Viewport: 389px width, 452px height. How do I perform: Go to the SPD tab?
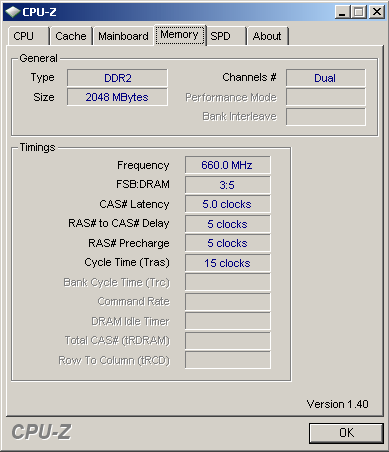pyautogui.click(x=226, y=36)
